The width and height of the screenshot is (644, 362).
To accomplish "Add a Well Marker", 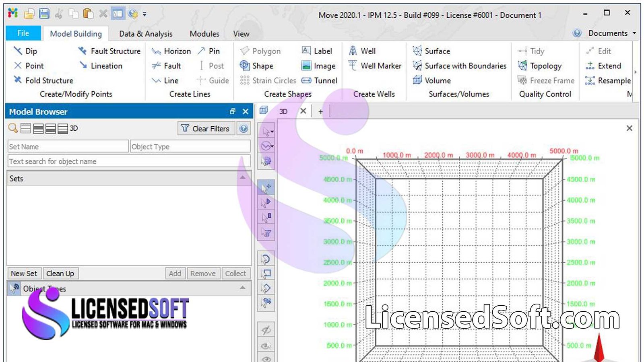I will click(x=375, y=66).
